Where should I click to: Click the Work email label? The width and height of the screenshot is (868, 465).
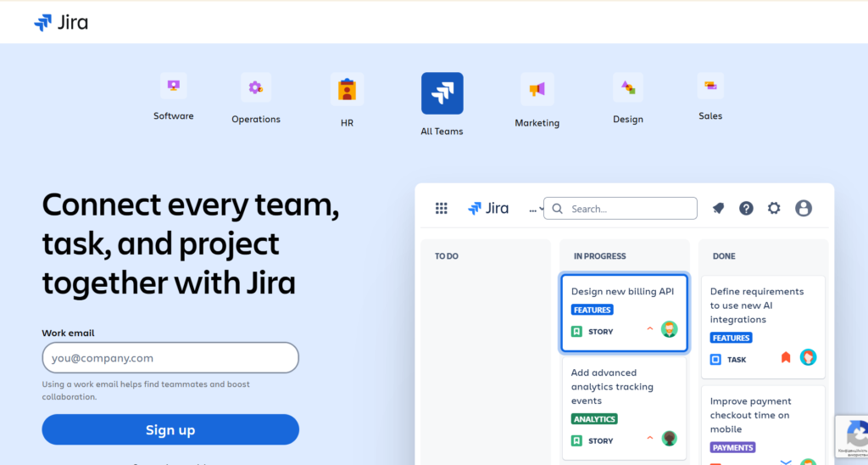[68, 333]
